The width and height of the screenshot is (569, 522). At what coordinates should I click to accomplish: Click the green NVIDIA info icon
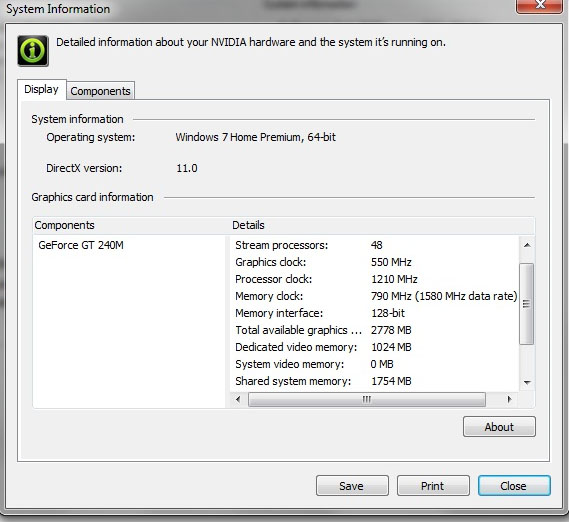[33, 51]
